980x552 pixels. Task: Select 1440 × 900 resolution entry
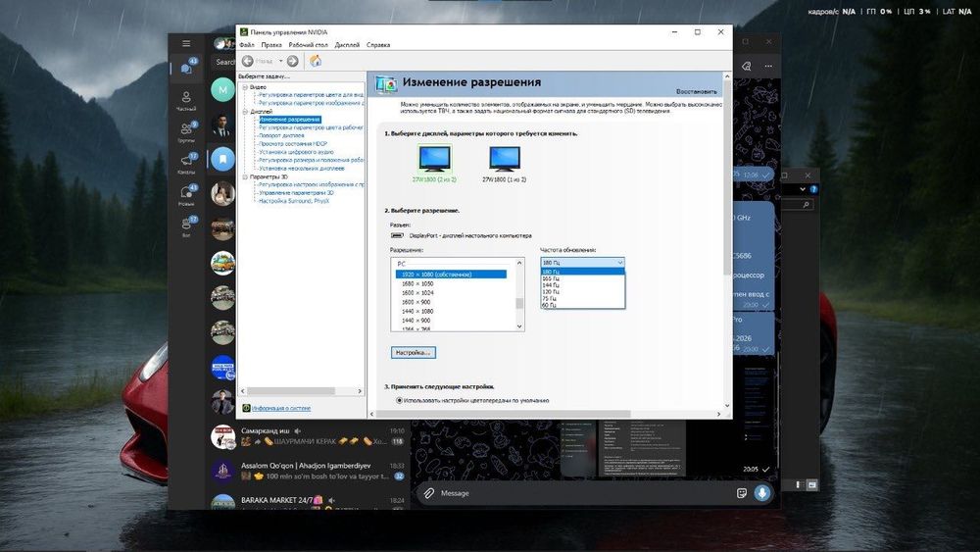click(x=416, y=320)
